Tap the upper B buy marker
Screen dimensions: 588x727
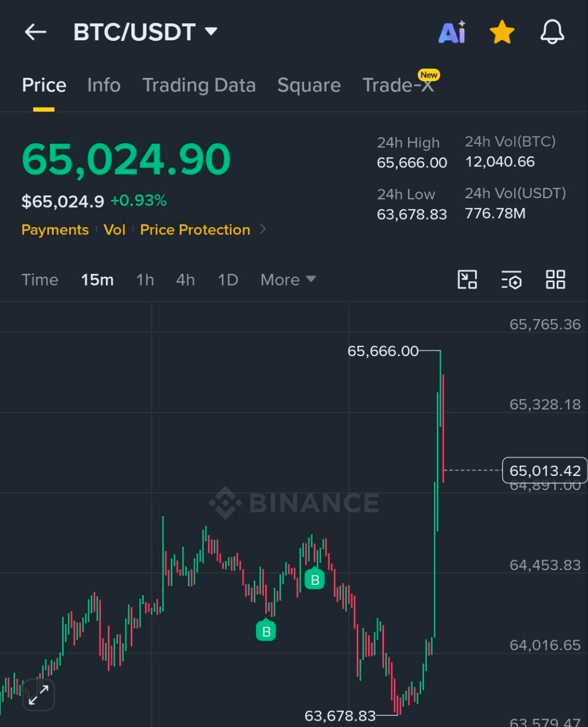315,579
